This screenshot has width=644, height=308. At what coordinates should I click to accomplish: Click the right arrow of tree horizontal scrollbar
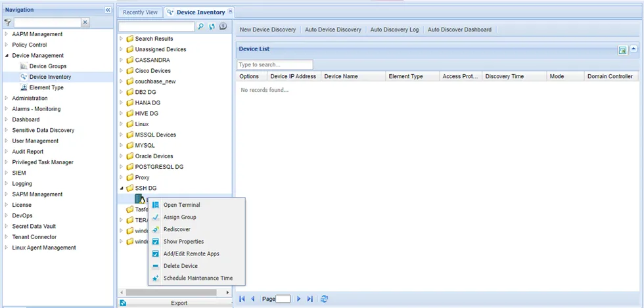[227, 292]
